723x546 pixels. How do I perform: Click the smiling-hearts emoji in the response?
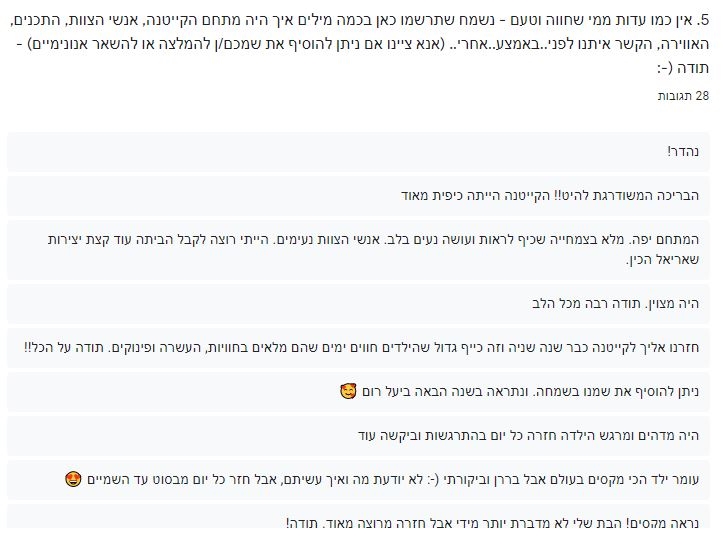pos(348,392)
